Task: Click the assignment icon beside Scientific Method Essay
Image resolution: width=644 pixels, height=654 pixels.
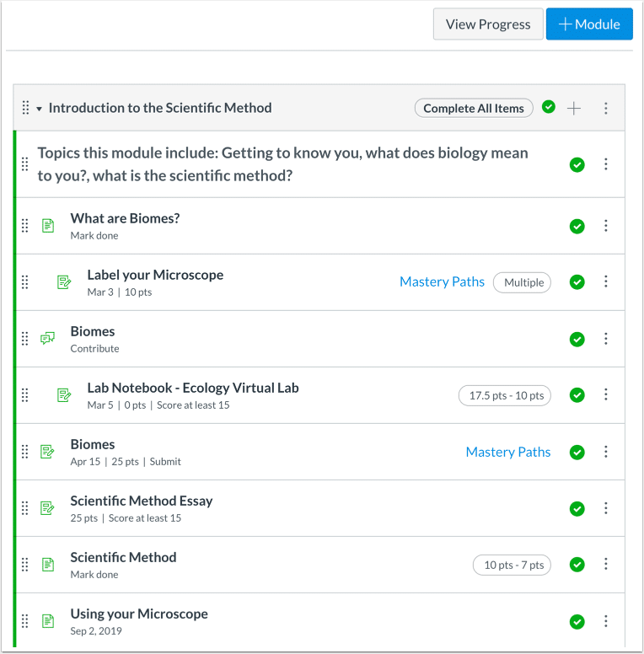Action: pyautogui.click(x=48, y=508)
